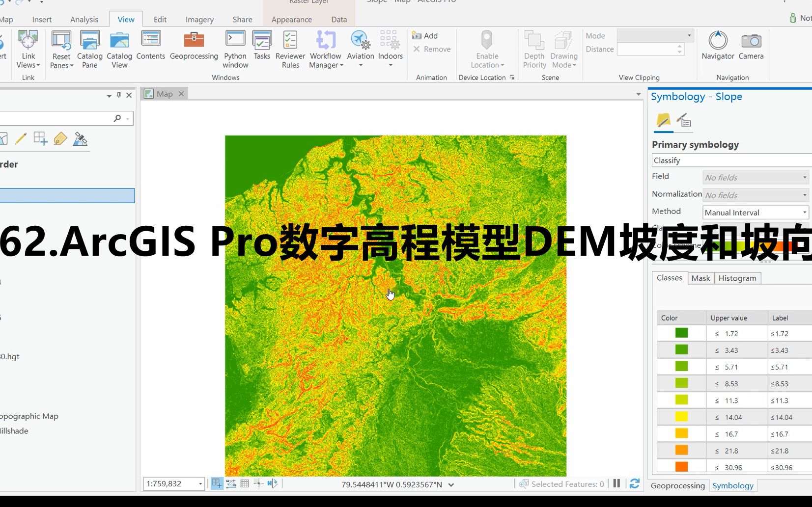Switch to the Insert ribbon tab
This screenshot has height=507, width=812.
click(42, 20)
